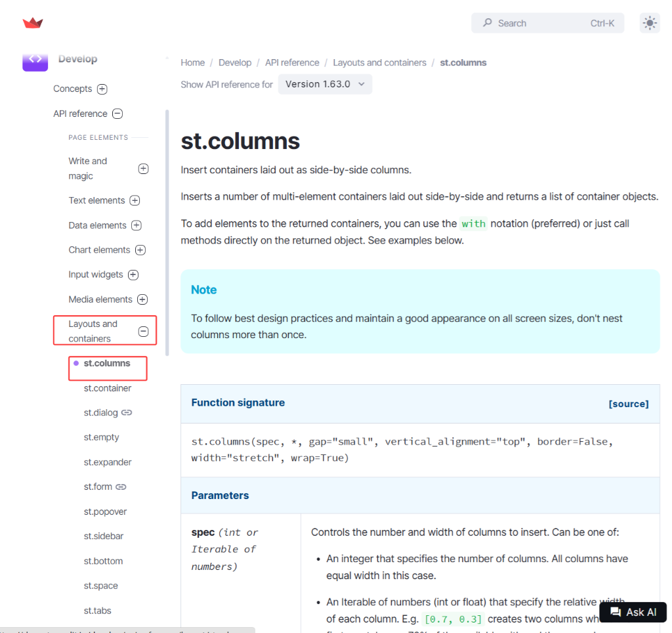
Task: Click the Ask AI chat bubble icon
Action: coord(616,612)
